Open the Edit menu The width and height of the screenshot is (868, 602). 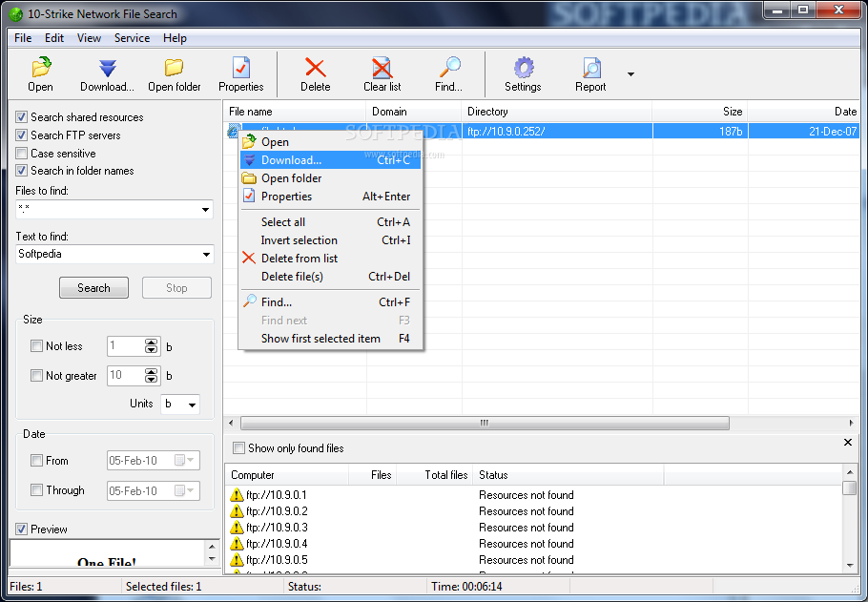pos(54,37)
